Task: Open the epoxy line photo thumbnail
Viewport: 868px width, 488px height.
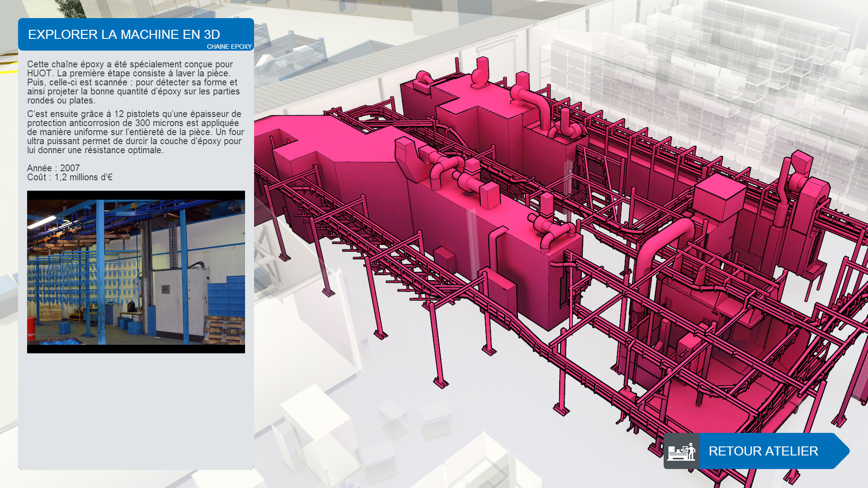Action: coord(136,272)
